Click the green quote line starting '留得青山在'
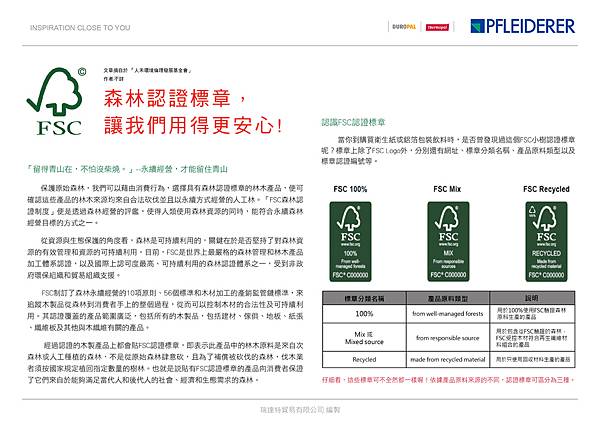Viewport: 600px width, 425px height. (127, 169)
